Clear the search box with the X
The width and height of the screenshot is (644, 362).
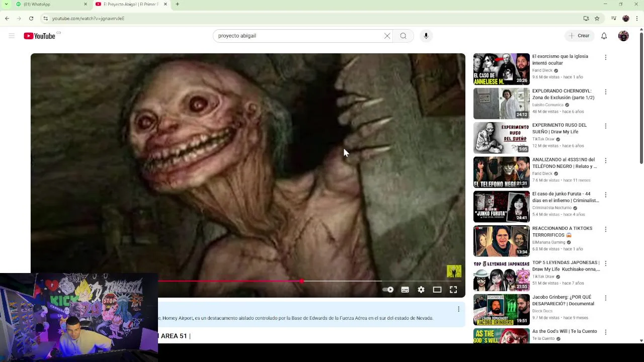tap(387, 36)
